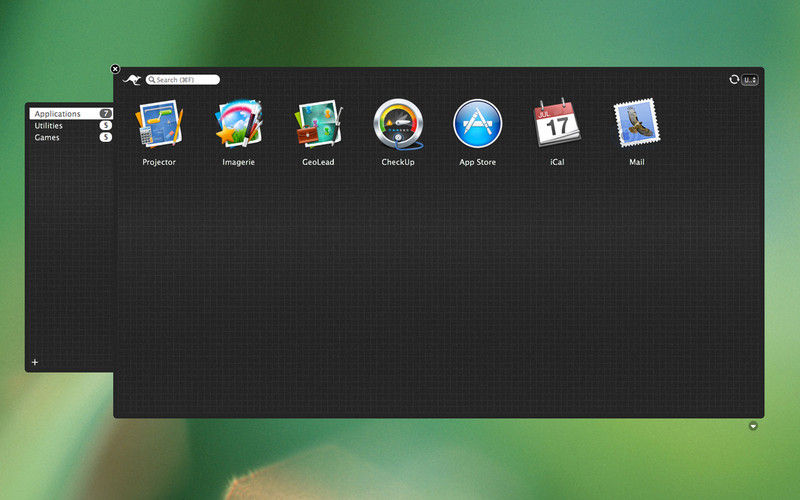Click the refresh arrows icon
This screenshot has height=500, width=800.
(x=734, y=80)
